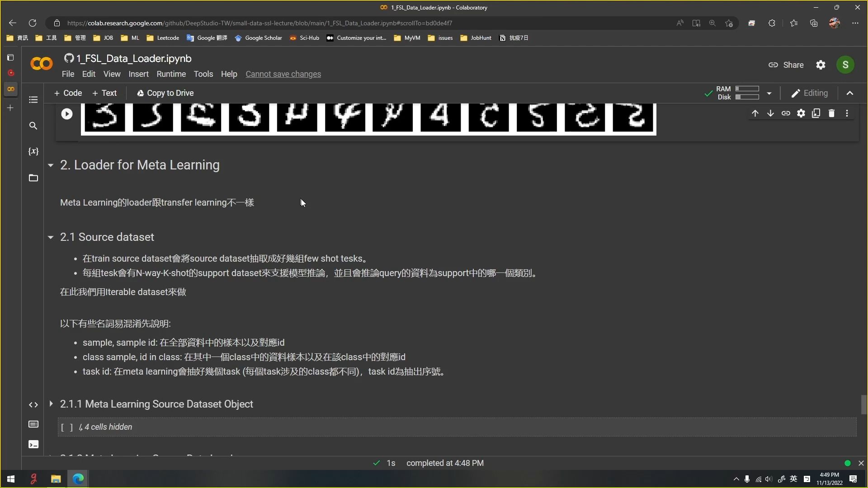Image resolution: width=868 pixels, height=488 pixels.
Task: Collapse the 2.1 Source dataset section
Action: point(51,237)
